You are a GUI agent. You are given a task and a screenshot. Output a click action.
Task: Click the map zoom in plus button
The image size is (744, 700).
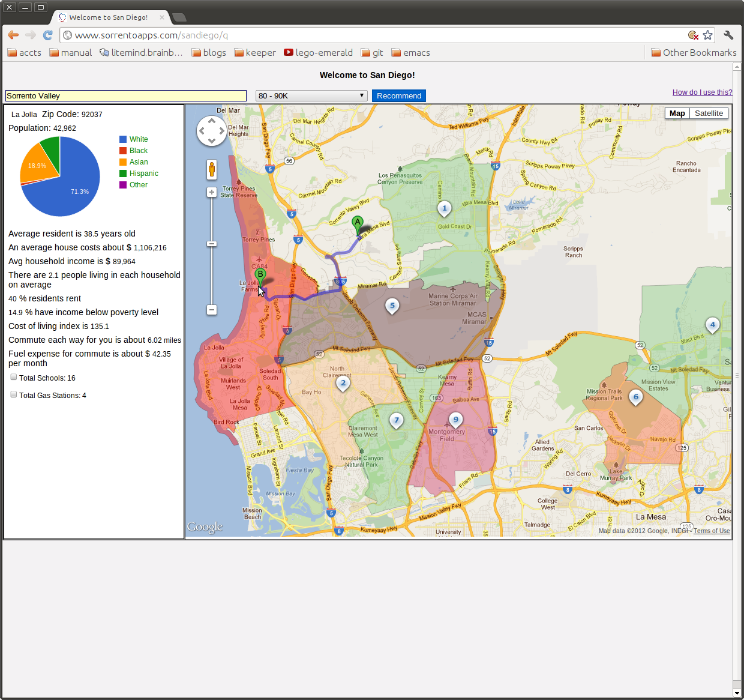pos(212,192)
